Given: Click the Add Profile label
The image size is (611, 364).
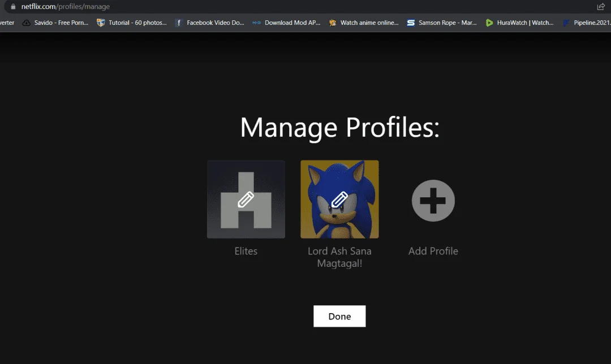Looking at the screenshot, I should point(433,251).
